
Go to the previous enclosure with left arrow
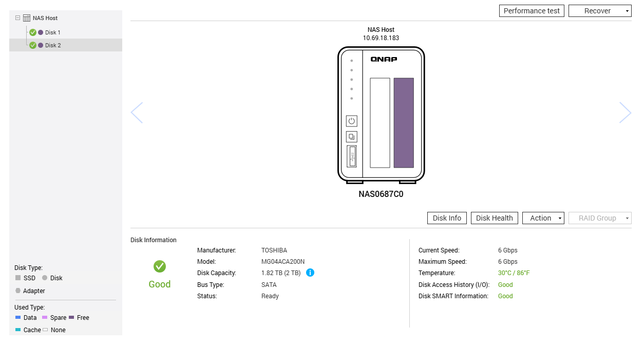click(137, 113)
